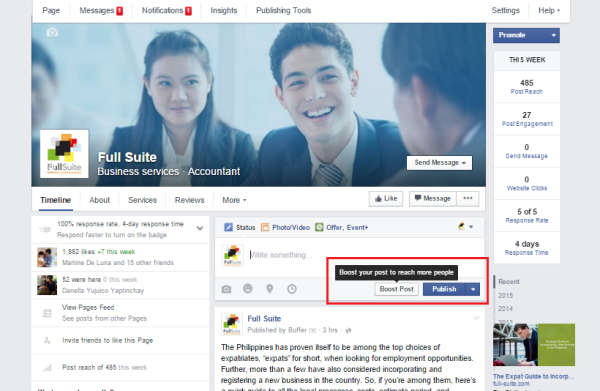600x391 pixels.
Task: Schedule post with the clock icon
Action: 292,289
